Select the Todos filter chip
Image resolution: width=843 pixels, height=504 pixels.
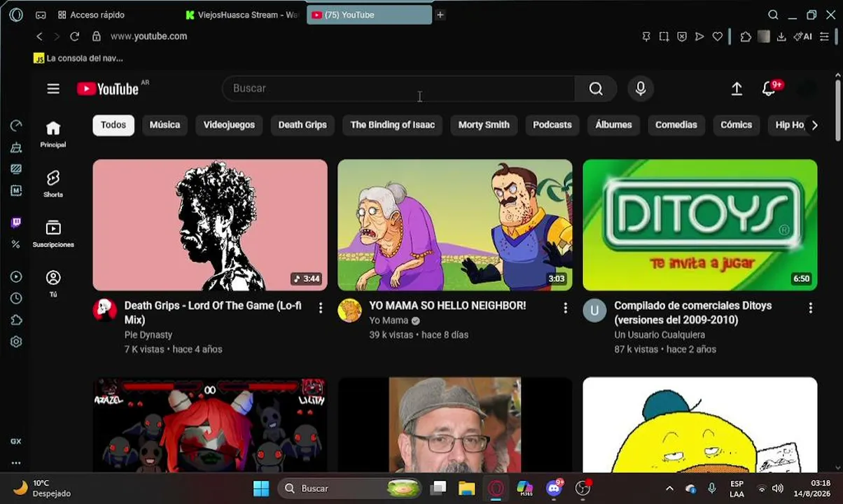(x=113, y=125)
